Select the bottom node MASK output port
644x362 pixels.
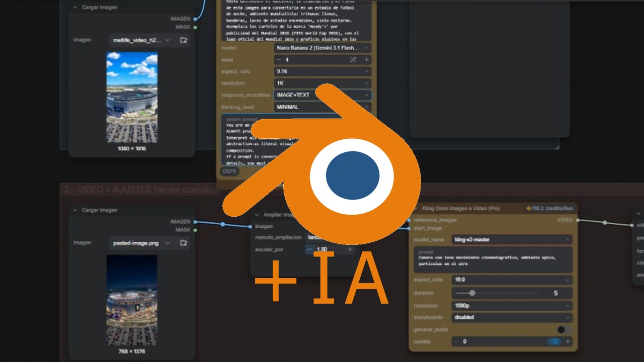(x=195, y=230)
